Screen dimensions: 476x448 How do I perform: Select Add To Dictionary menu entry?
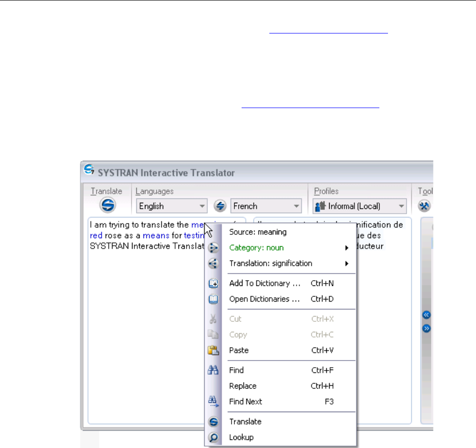click(x=280, y=284)
